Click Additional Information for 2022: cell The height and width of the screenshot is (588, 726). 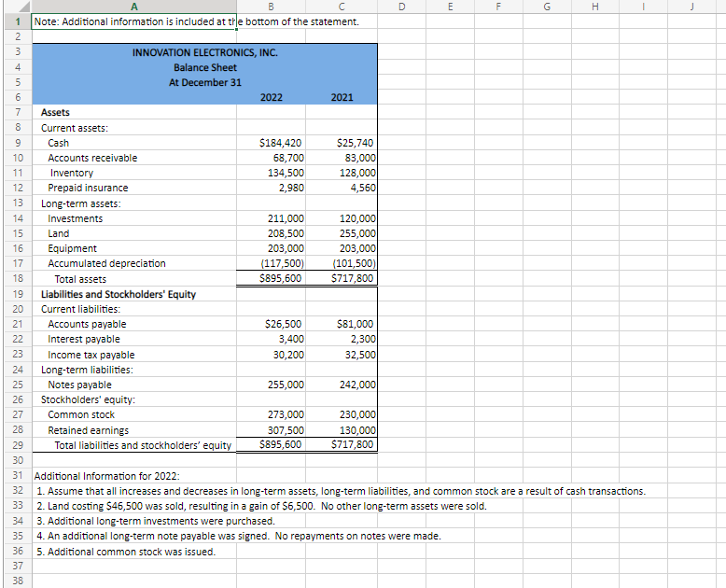[107, 476]
